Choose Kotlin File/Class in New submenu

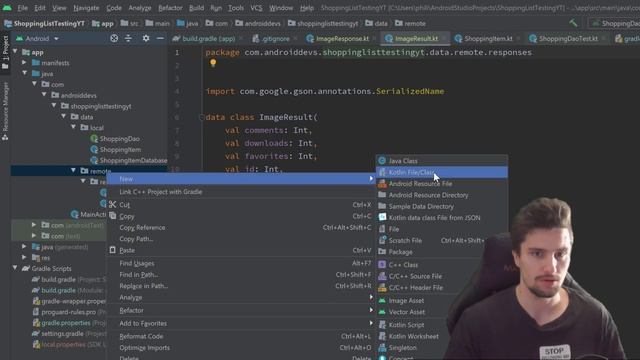442,172
